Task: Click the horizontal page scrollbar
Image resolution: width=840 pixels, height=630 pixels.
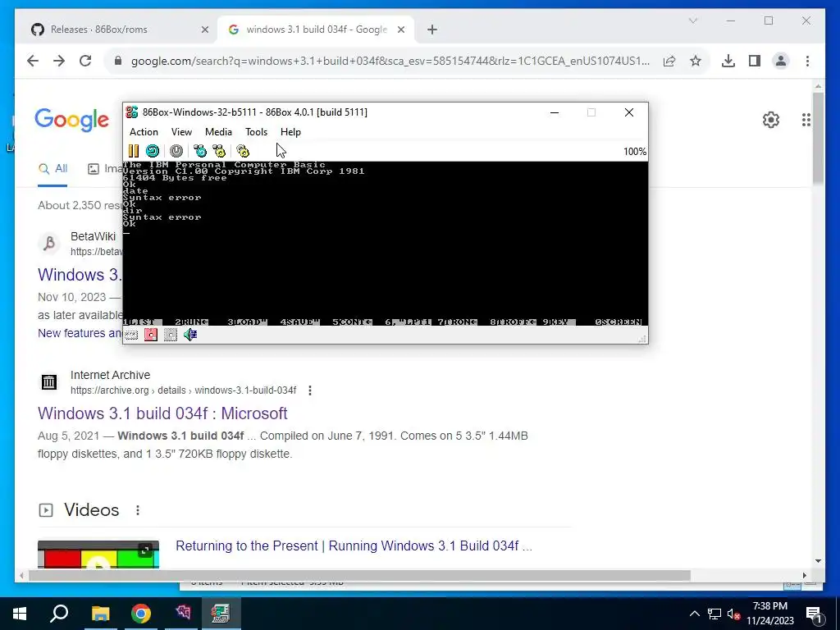Action: tap(359, 575)
